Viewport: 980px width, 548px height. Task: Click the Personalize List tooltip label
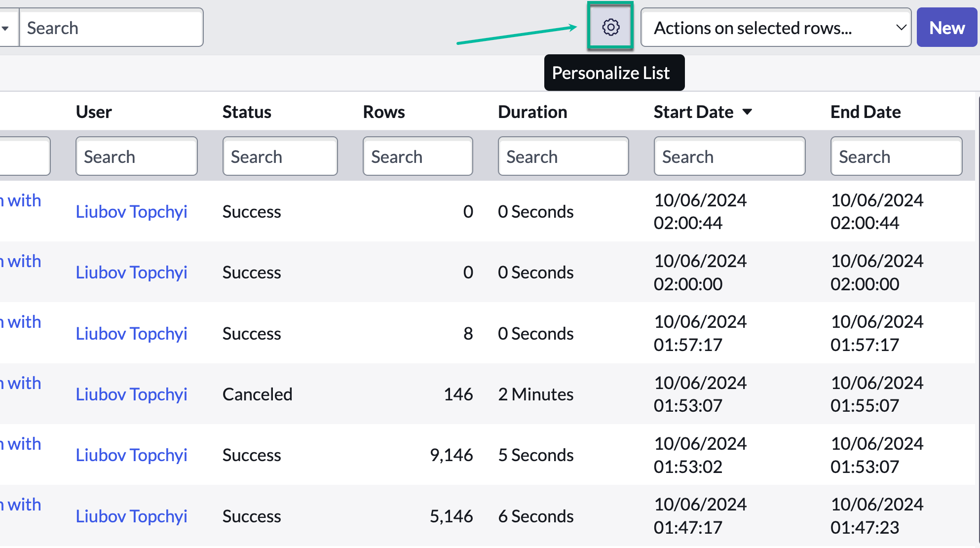click(x=614, y=73)
